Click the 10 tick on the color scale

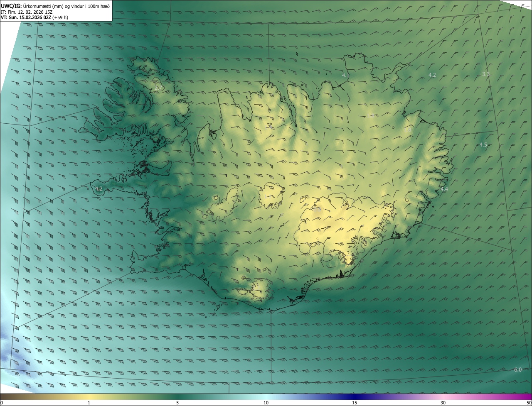(266, 403)
